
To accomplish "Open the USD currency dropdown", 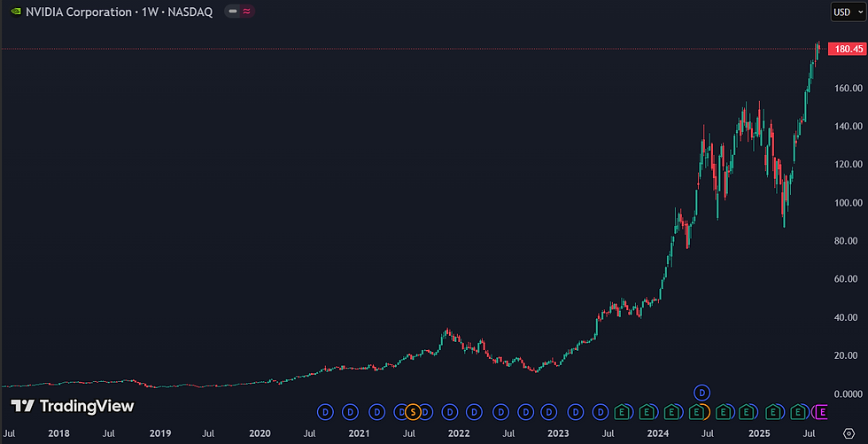I will (x=849, y=12).
